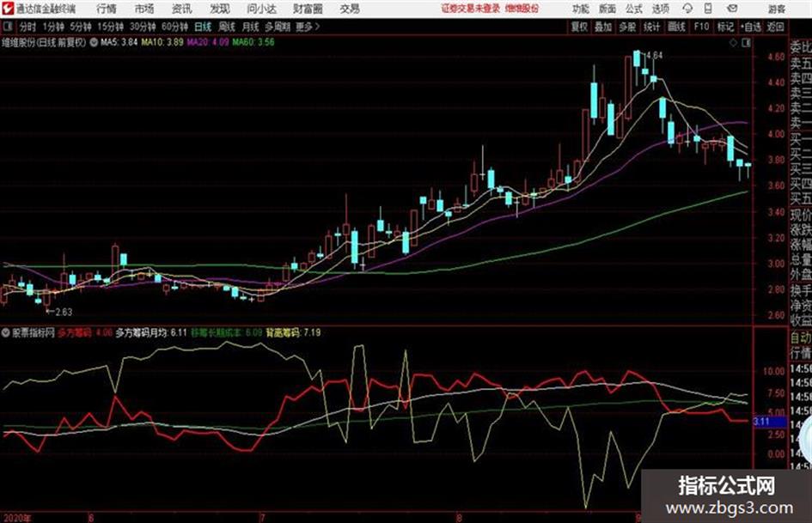The width and height of the screenshot is (812, 523).
Task: Switch to 分时 period tab
Action: tap(28, 27)
